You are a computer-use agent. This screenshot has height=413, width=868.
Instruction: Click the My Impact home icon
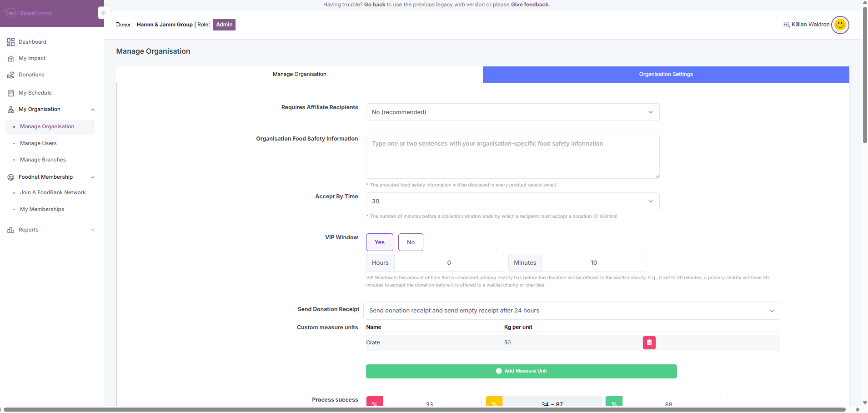(x=11, y=59)
